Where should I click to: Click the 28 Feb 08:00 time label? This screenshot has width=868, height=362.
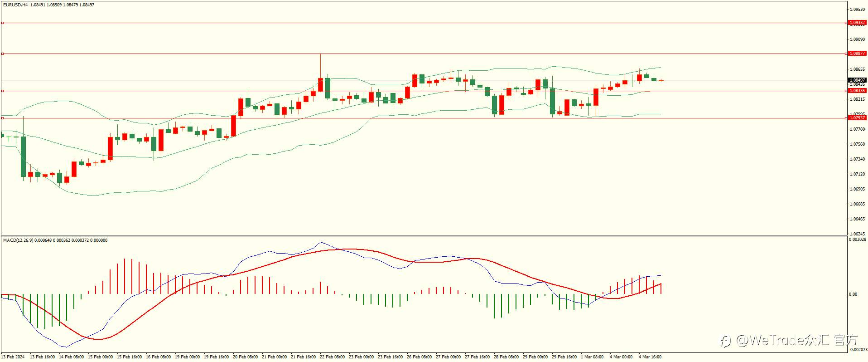pyautogui.click(x=506, y=357)
